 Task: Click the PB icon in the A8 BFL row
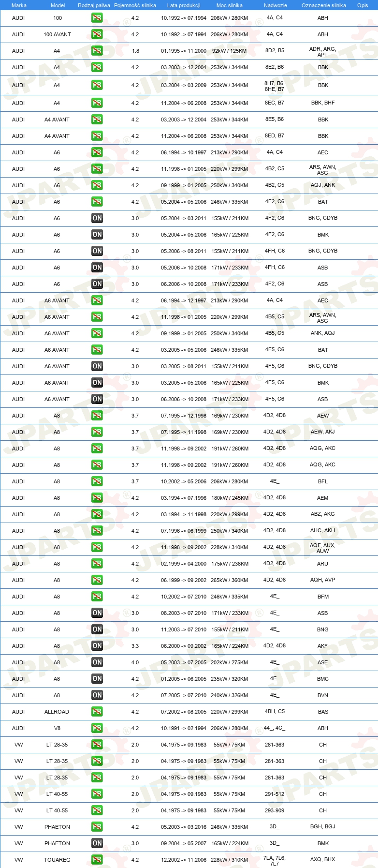pyautogui.click(x=97, y=481)
